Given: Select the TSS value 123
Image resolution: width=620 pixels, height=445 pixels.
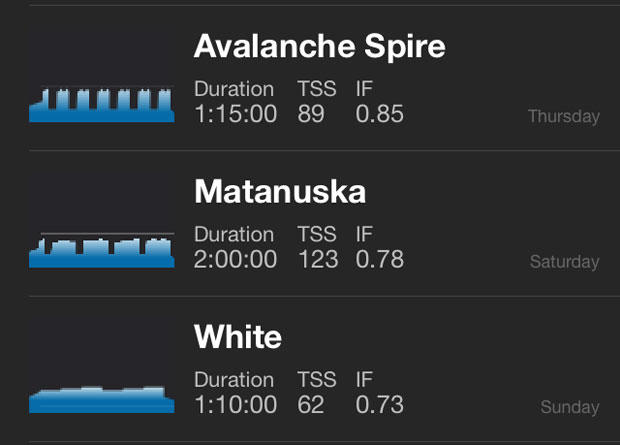Looking at the screenshot, I should tap(318, 260).
